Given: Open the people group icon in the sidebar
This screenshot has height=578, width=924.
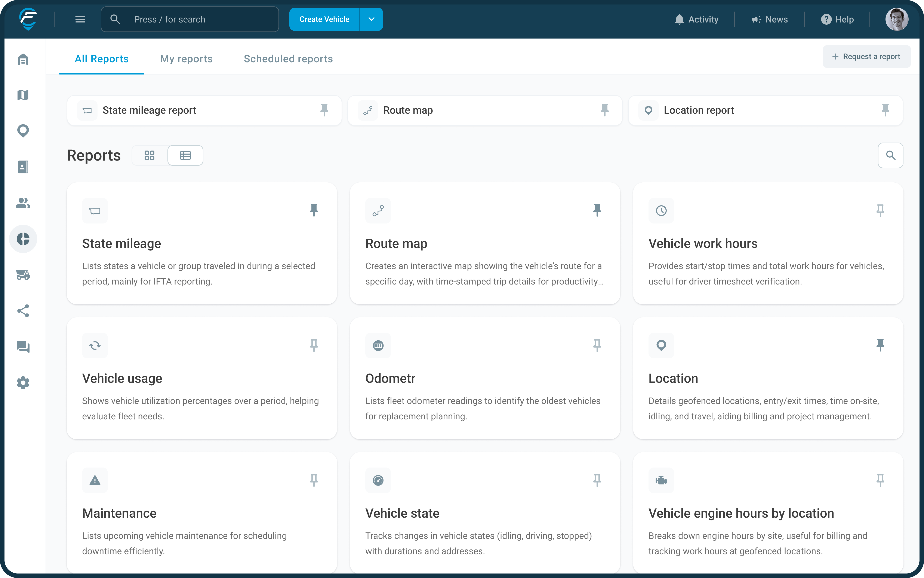Looking at the screenshot, I should (23, 203).
